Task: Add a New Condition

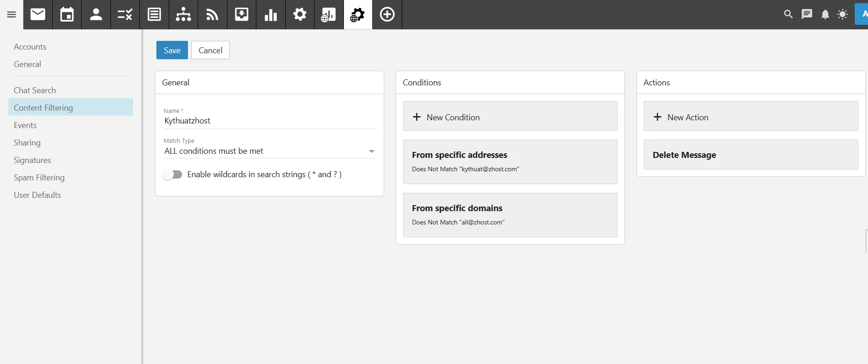Action: (510, 117)
